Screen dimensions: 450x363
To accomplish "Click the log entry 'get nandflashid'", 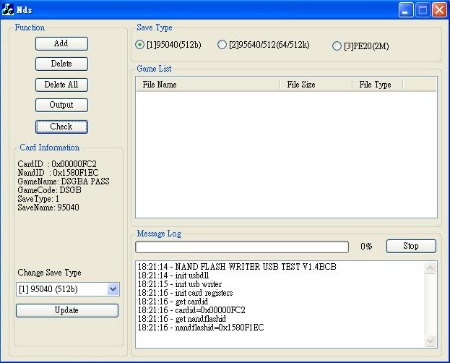I will [x=182, y=319].
